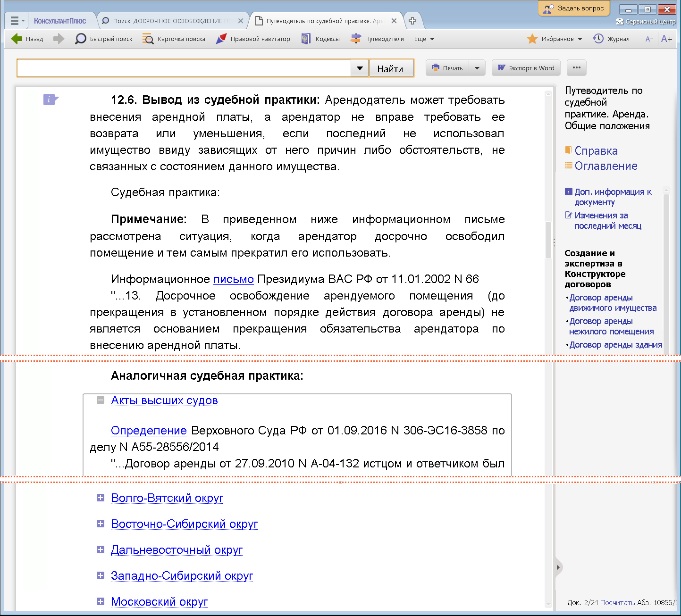Open Справка in the right panel
The image size is (681, 616).
pyautogui.click(x=596, y=151)
